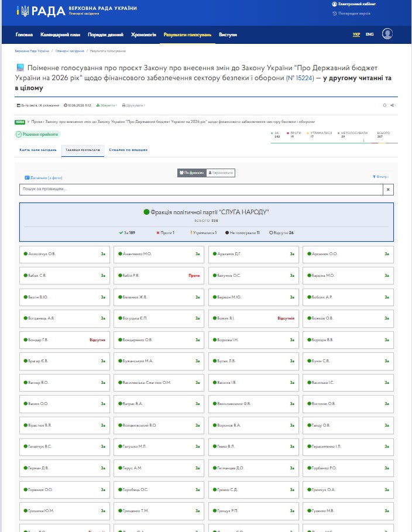Open the Сумарно по фракціях tab

[x=128, y=150]
